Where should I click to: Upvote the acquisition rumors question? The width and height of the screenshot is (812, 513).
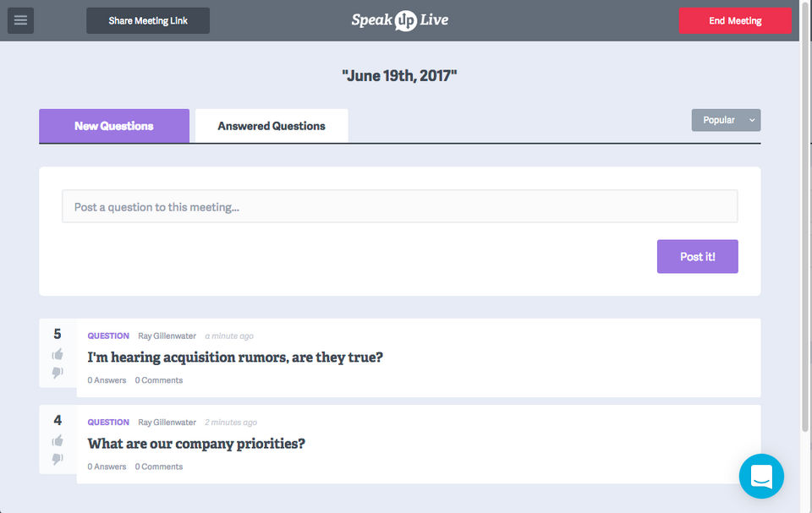click(x=58, y=354)
